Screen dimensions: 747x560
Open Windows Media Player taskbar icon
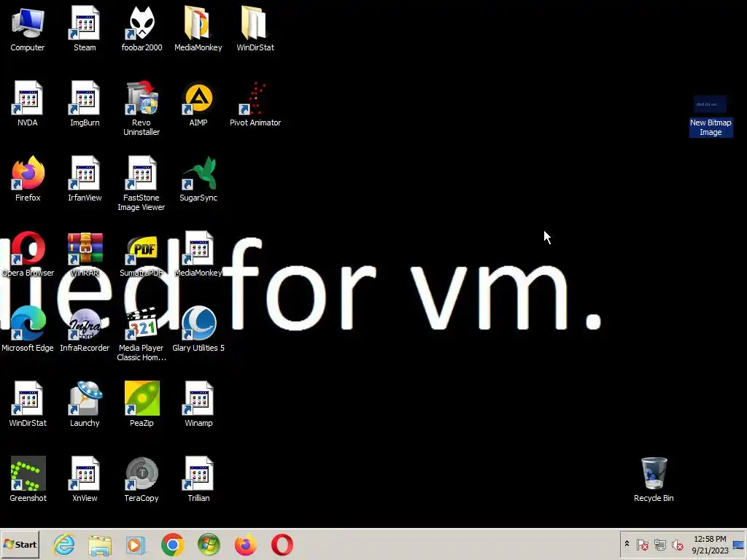(x=135, y=545)
